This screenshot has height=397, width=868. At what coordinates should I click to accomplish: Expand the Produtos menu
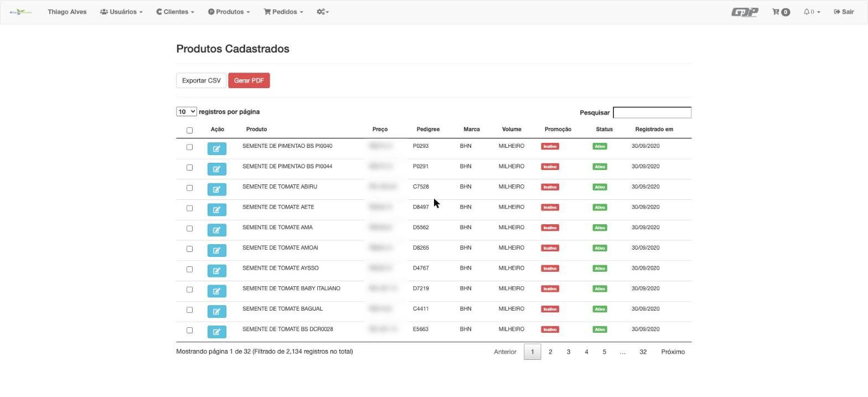coord(229,12)
